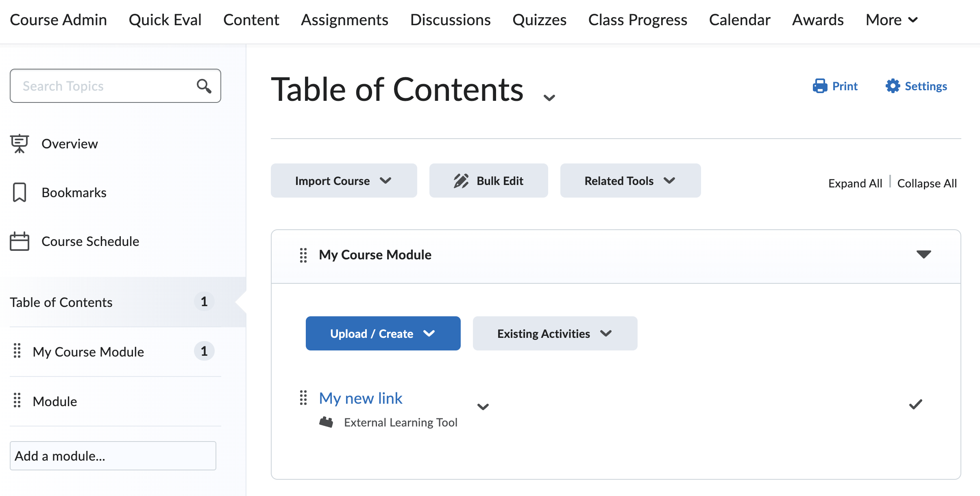Open the Upload / Create dropdown

[x=383, y=333]
